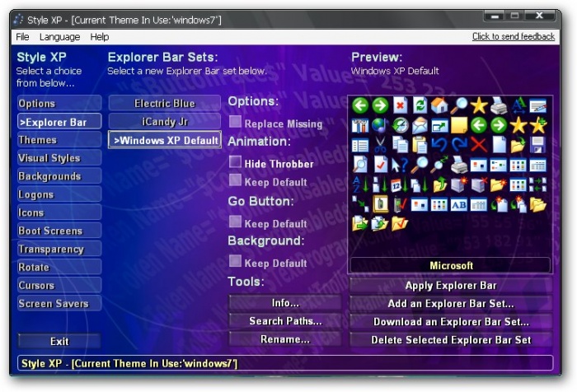Click the Home house icon in the preview
The image size is (577, 392).
point(439,106)
